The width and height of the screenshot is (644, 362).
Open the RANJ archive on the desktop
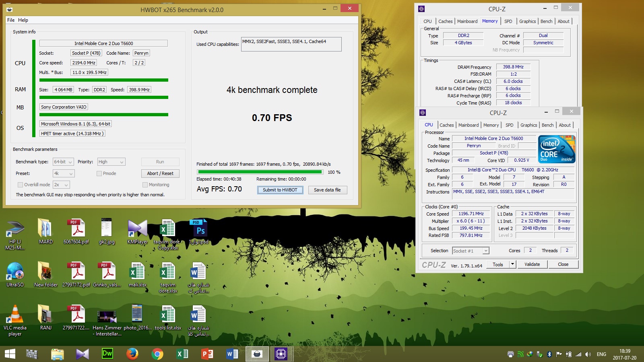45,318
